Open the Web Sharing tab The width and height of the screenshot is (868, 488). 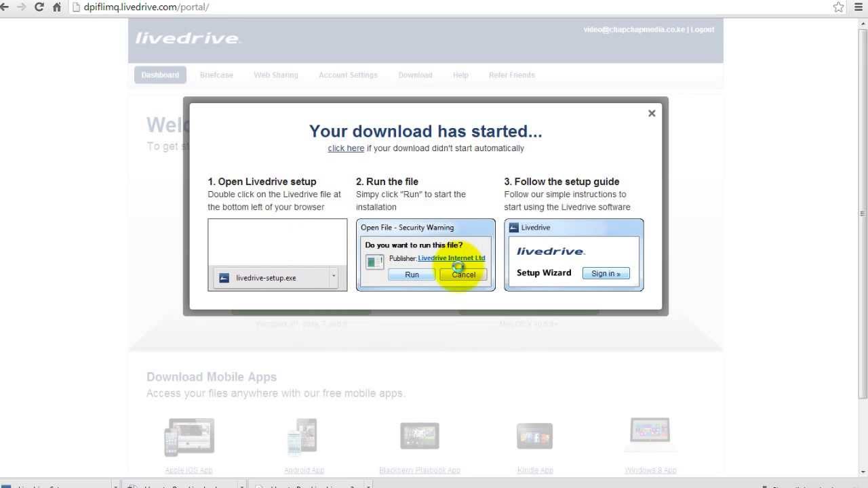[276, 75]
